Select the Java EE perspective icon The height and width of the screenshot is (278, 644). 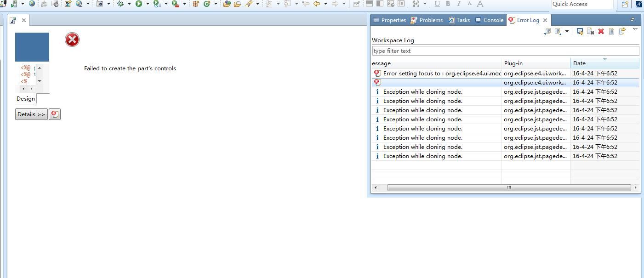tap(639, 4)
